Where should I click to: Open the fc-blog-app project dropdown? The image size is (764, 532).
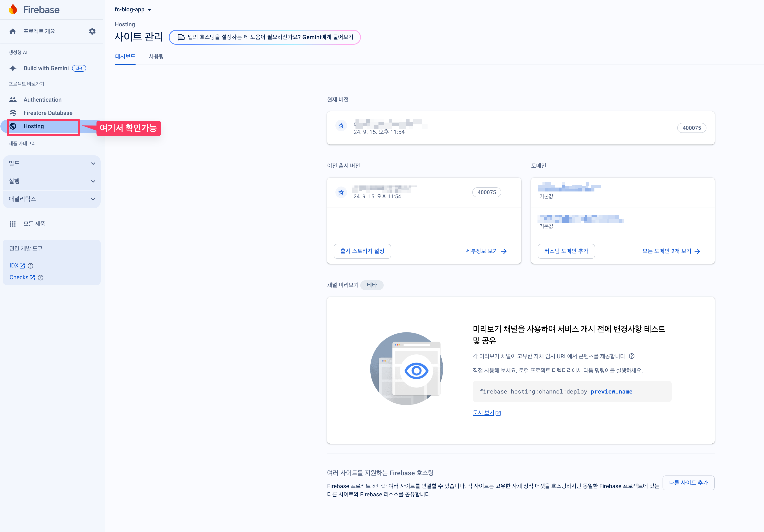coord(133,10)
